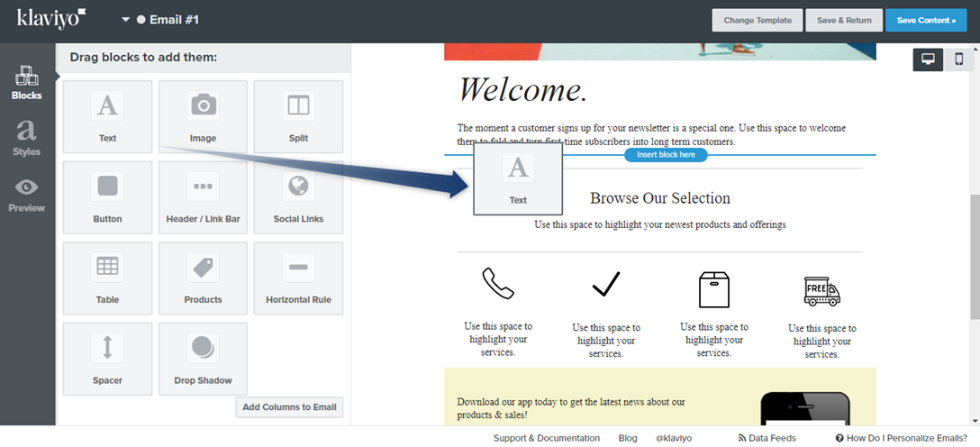Click the Klaviyo logo

pos(51,19)
